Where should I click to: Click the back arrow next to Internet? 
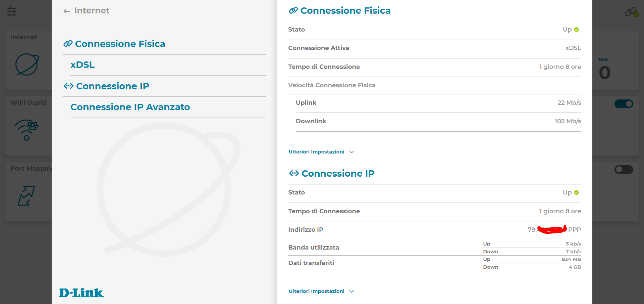coord(67,11)
